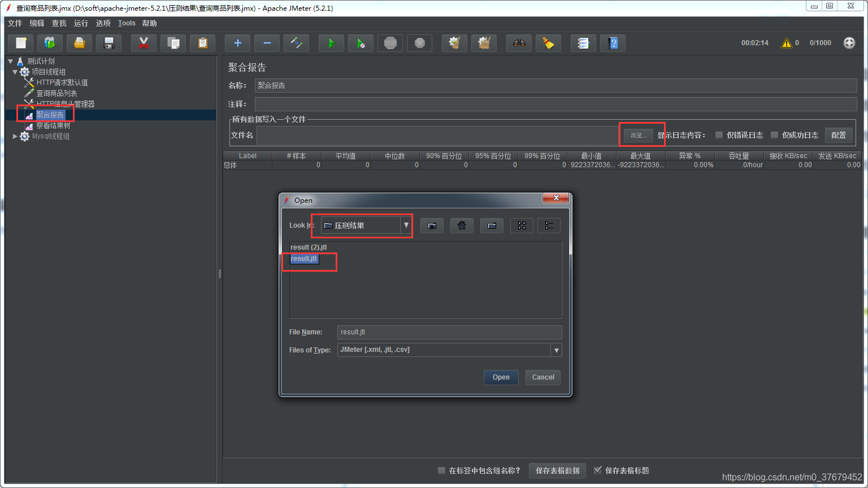Open the Templates toolbar icon
This screenshot has height=488, width=868.
tap(50, 43)
